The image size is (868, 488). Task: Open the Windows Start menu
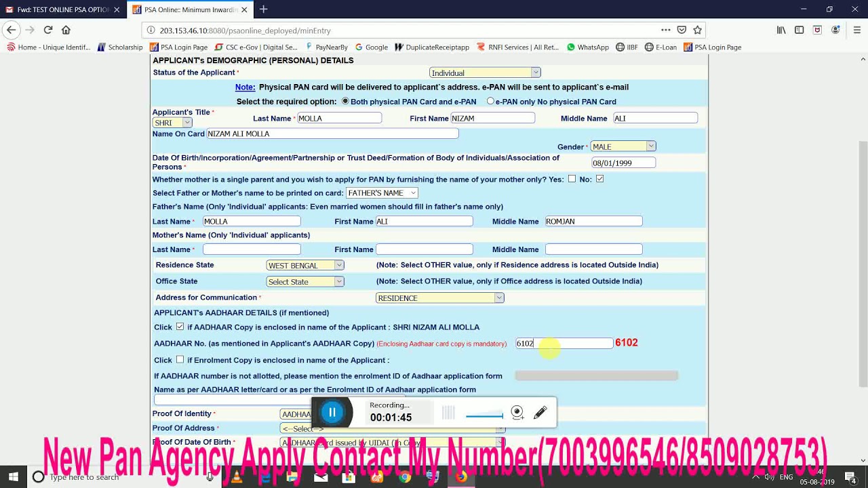(13, 477)
